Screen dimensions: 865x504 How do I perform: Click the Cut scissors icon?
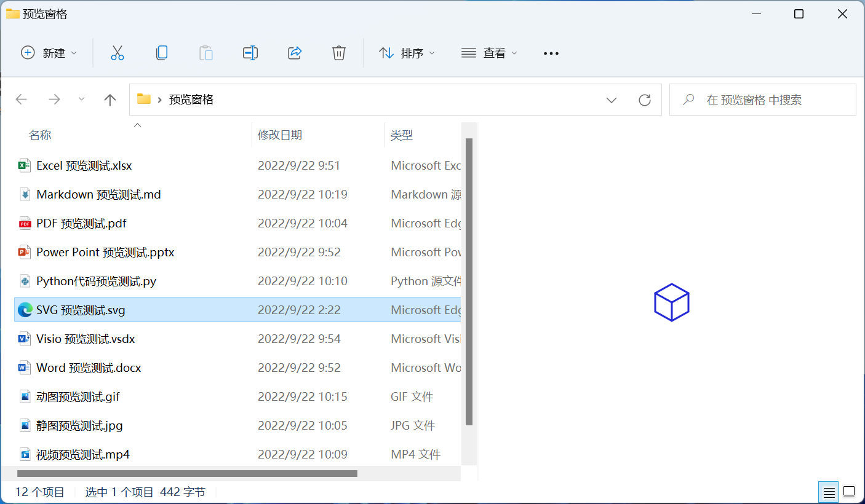[118, 53]
